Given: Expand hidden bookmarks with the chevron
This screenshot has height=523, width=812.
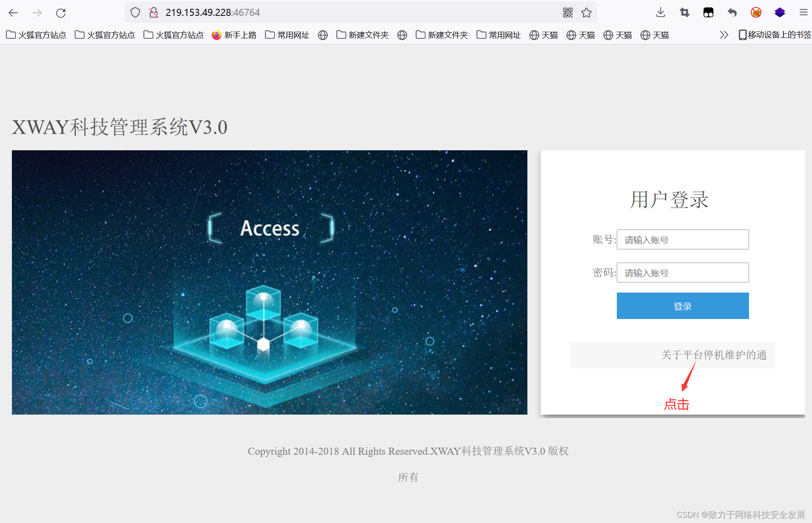Looking at the screenshot, I should pyautogui.click(x=724, y=34).
